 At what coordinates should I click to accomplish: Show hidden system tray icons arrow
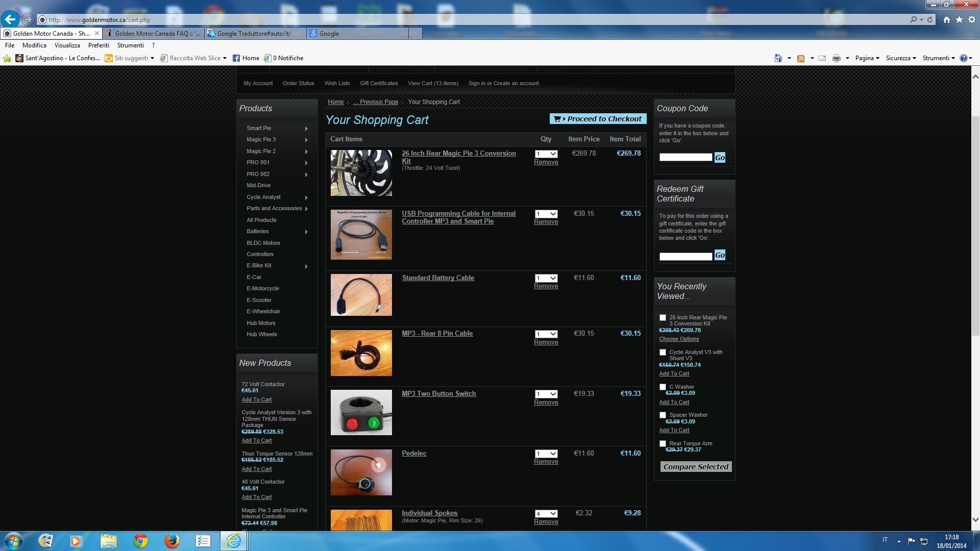[899, 541]
